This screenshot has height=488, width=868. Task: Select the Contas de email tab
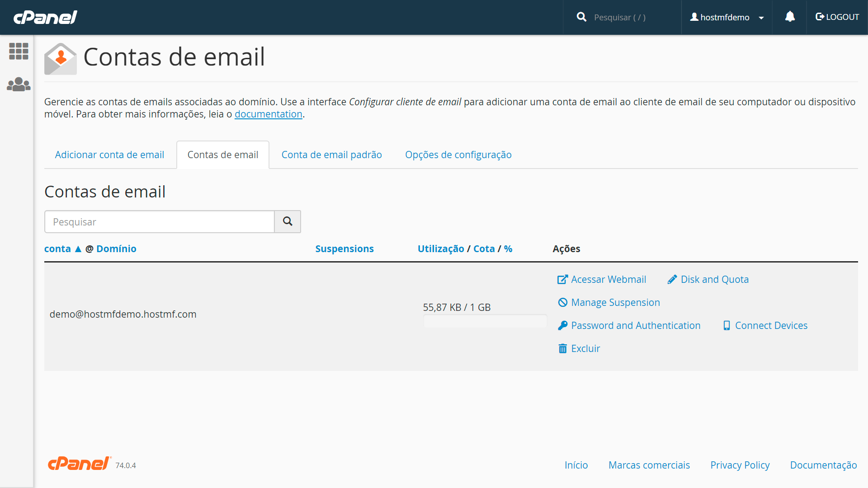(x=223, y=155)
